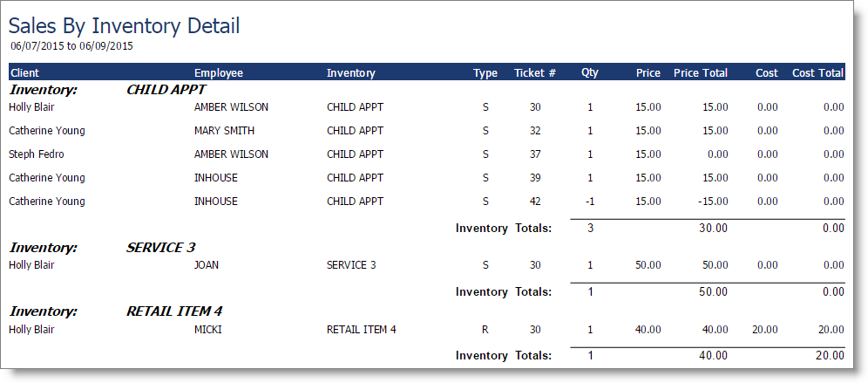This screenshot has height=383, width=868.
Task: Click the Inventory Totals label under SERVICE 3
Action: click(504, 291)
